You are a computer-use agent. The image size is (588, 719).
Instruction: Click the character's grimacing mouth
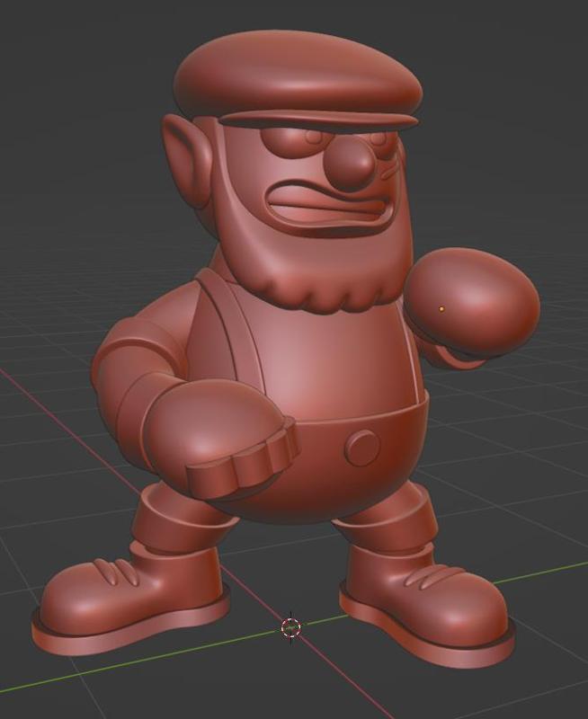329,208
